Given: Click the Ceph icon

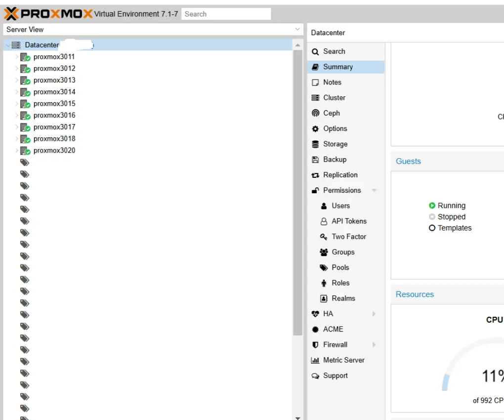Looking at the screenshot, I should (x=315, y=113).
